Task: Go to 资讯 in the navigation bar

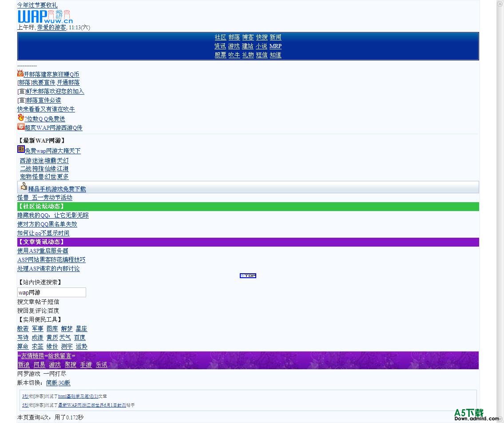Action: [x=220, y=46]
